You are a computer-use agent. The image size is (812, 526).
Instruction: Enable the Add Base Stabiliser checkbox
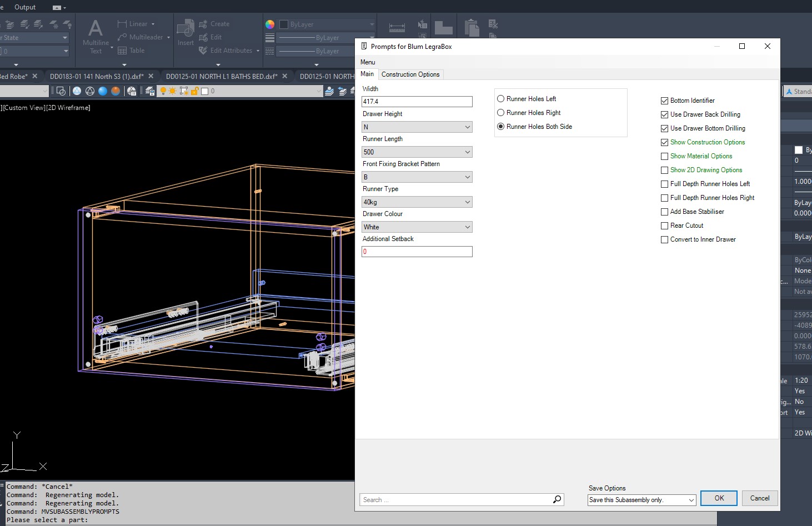(664, 212)
